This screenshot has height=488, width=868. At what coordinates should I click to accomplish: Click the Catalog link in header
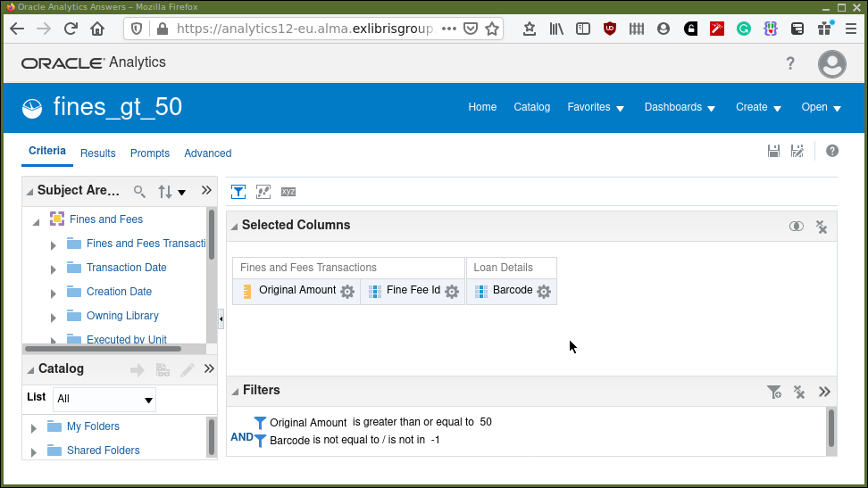pos(531,107)
